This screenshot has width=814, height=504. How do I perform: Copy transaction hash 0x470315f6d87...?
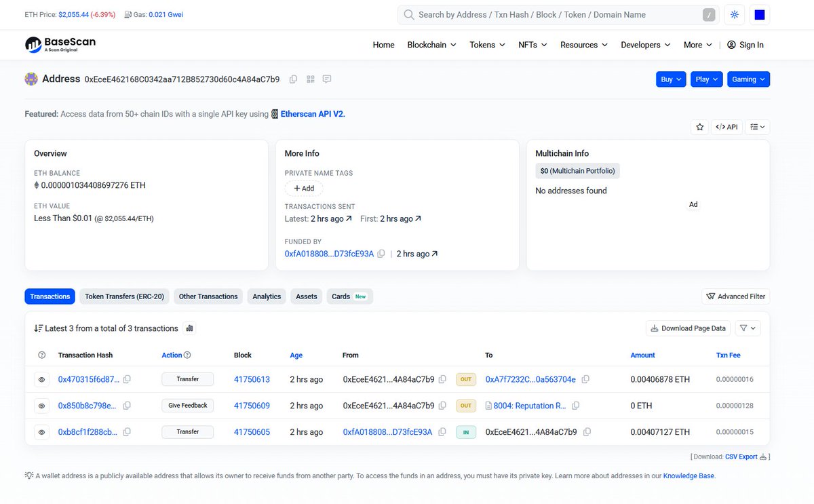(x=127, y=379)
